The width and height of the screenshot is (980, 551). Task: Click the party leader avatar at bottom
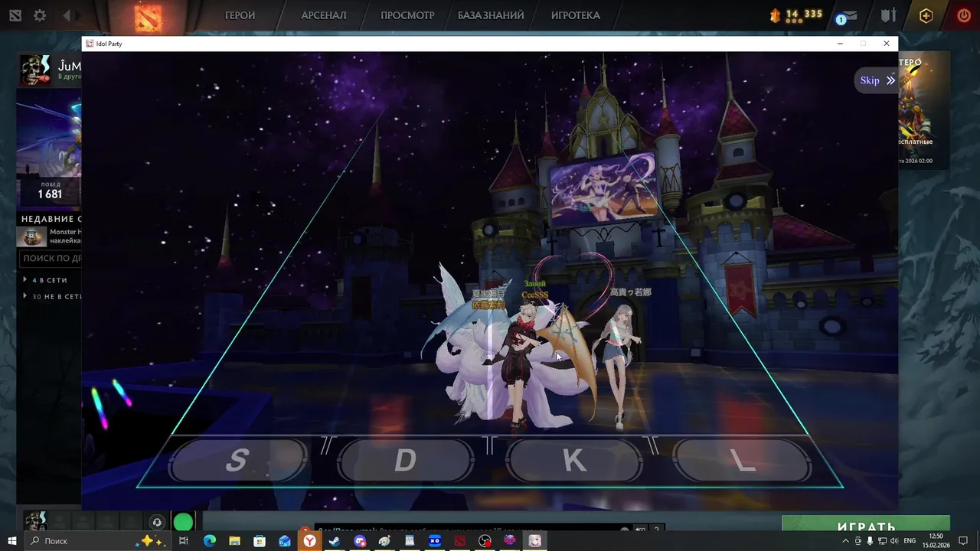click(35, 521)
